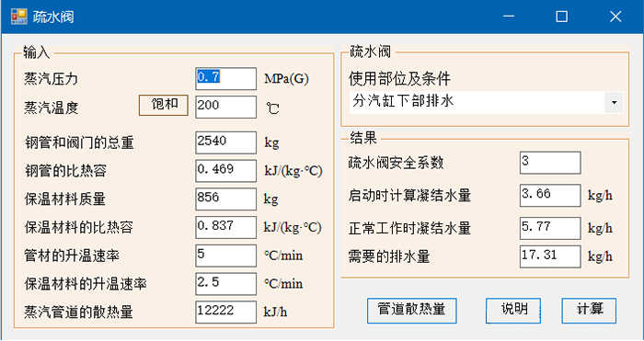Screen dimensions: 644x341
Task: Edit the 钢管的比热容 field
Action: (226, 171)
